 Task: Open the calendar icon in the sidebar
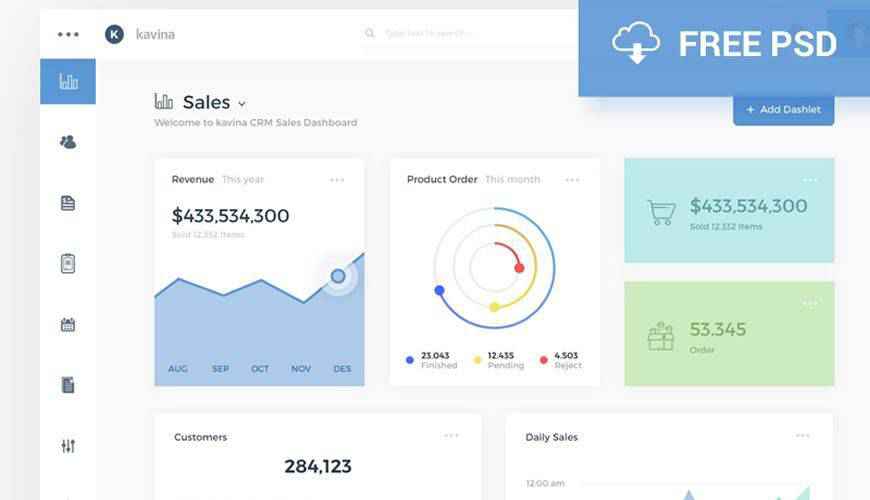pos(68,325)
